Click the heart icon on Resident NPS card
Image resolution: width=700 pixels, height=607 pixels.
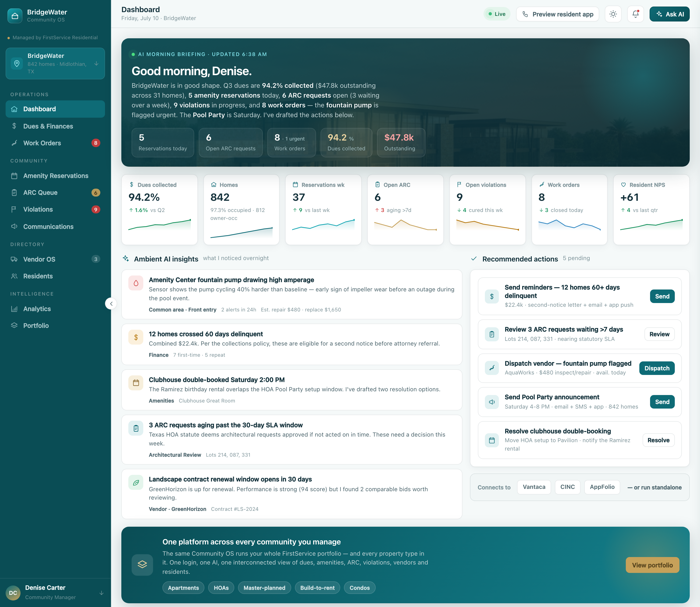623,185
